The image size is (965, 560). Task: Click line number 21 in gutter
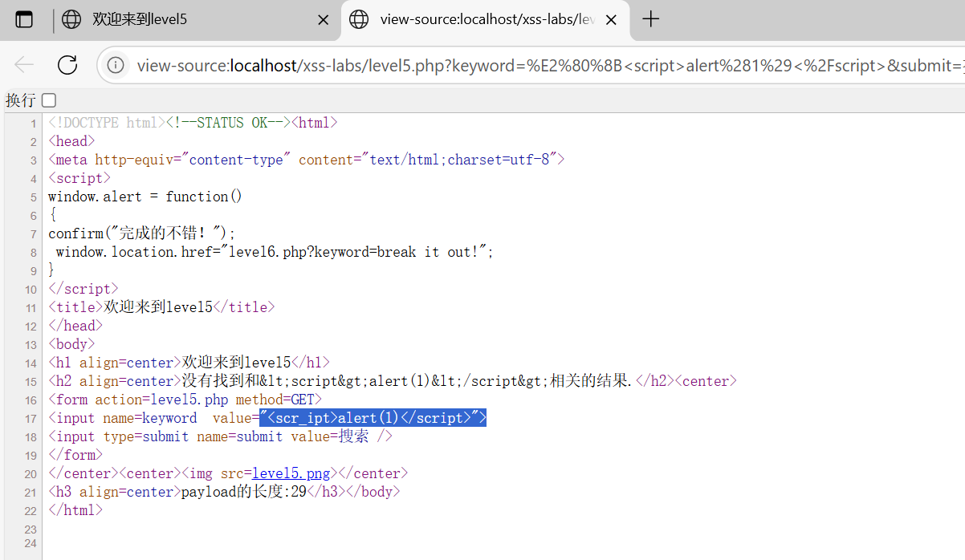pyautogui.click(x=31, y=493)
